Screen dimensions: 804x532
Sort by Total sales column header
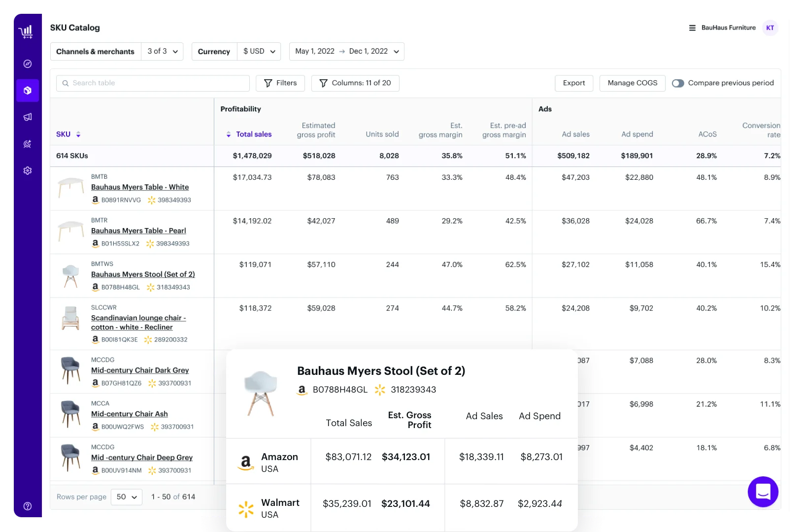tap(249, 134)
